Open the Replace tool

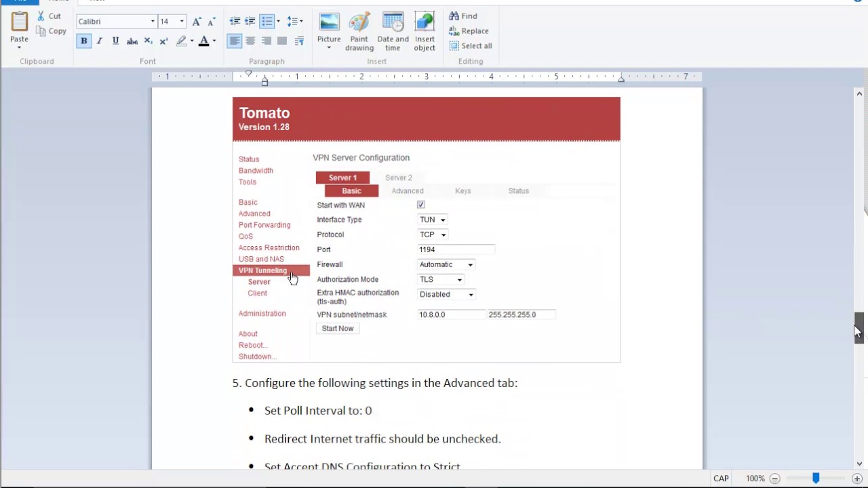pyautogui.click(x=469, y=30)
